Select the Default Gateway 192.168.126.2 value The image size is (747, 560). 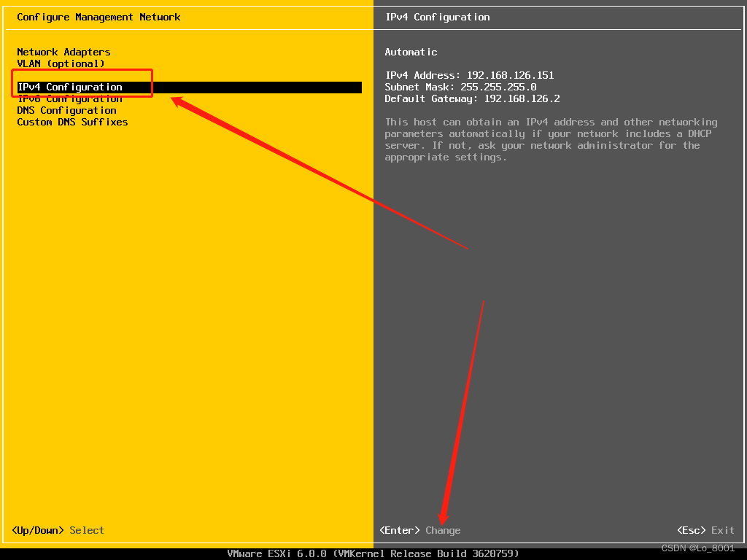[x=473, y=98]
